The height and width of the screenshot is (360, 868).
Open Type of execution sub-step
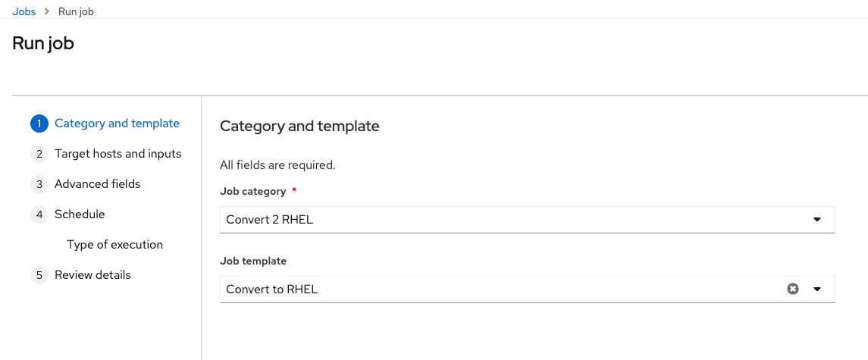point(114,245)
